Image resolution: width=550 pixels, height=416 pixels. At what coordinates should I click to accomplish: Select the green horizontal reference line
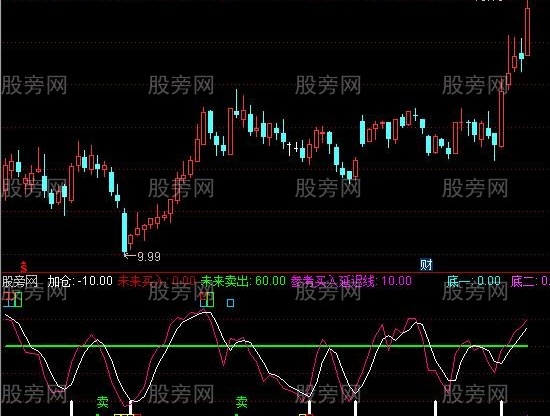(x=267, y=346)
